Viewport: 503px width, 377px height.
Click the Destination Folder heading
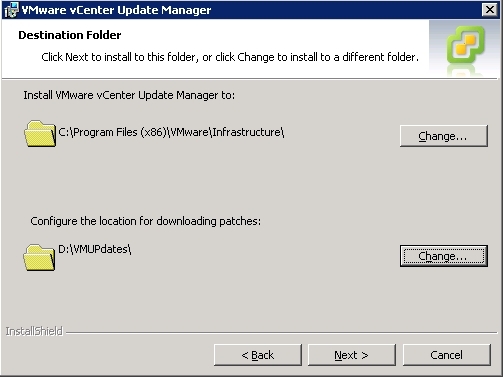click(x=70, y=35)
